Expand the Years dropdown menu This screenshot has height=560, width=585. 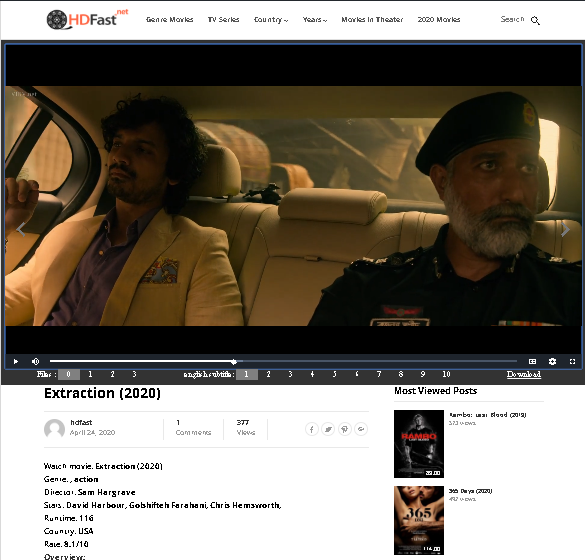coord(315,20)
